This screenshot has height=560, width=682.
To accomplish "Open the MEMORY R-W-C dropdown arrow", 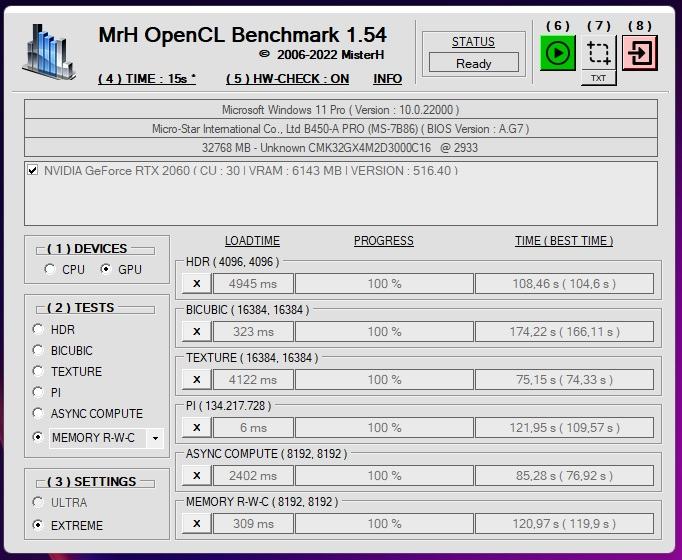I will [155, 438].
